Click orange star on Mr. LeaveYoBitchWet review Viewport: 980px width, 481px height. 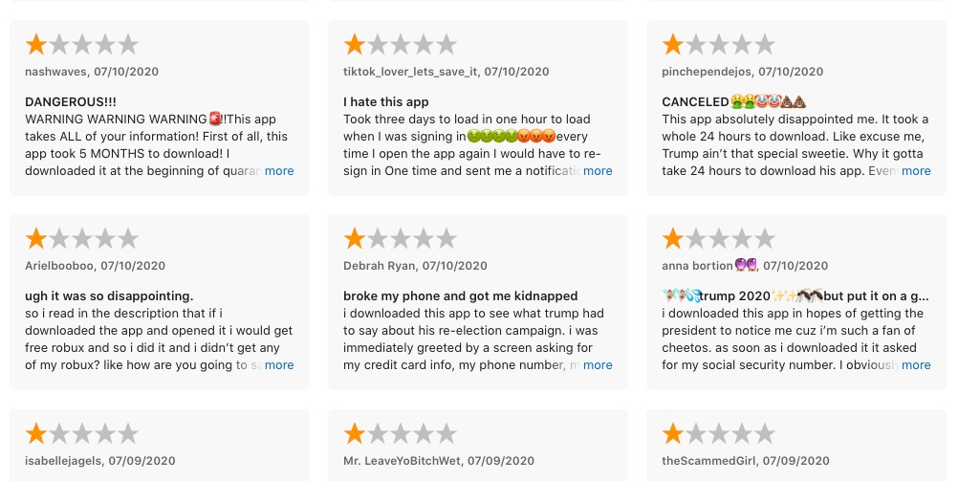[355, 433]
